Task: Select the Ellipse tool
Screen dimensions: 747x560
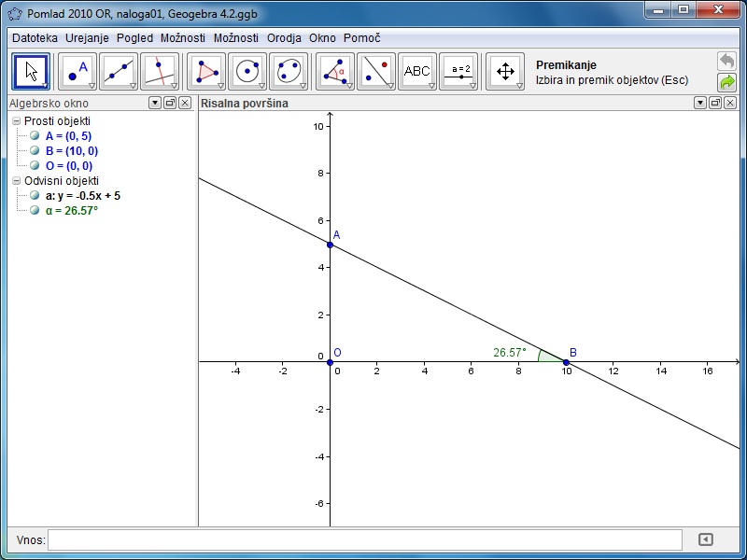Action: tap(289, 71)
